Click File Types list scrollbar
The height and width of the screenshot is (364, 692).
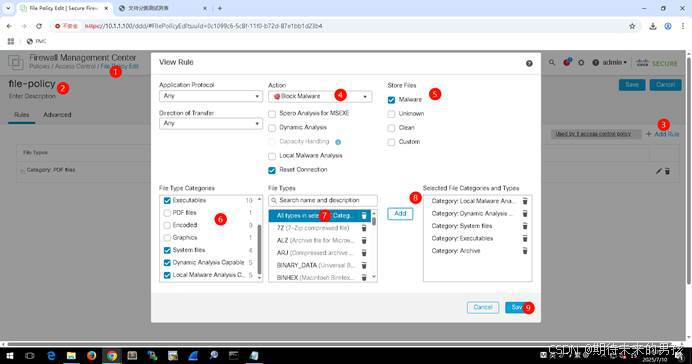pyautogui.click(x=374, y=221)
